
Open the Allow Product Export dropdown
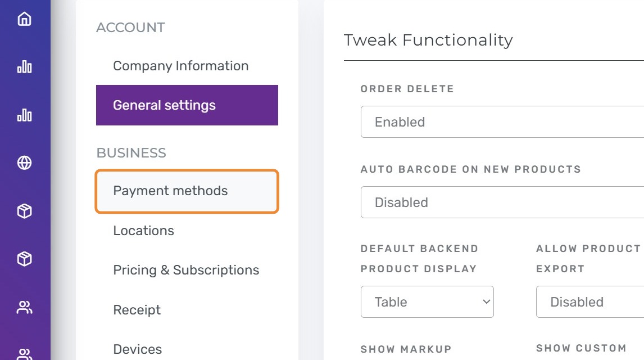[x=590, y=301]
